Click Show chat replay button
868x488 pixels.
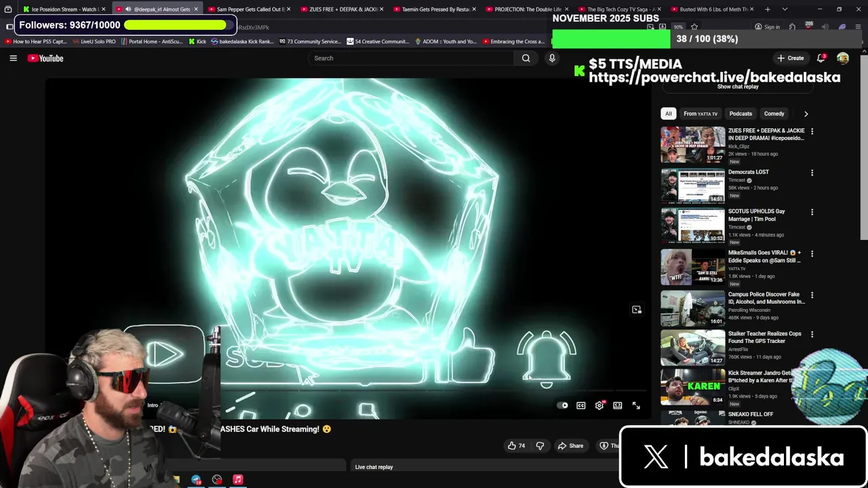(x=738, y=87)
